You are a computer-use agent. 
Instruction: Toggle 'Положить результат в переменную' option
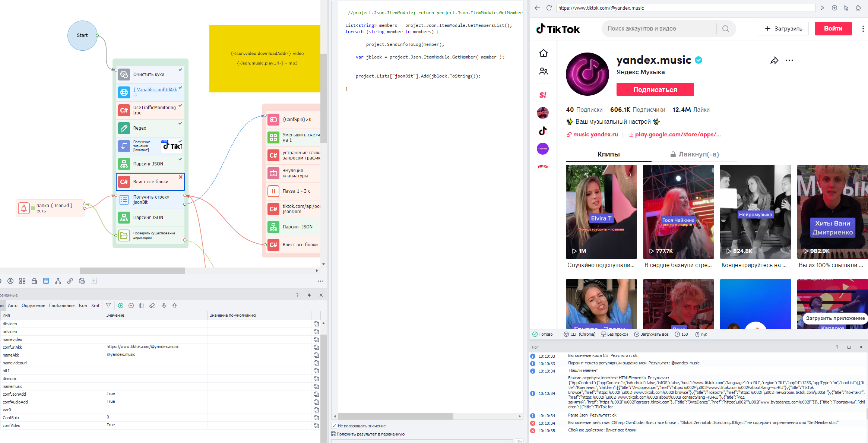334,434
